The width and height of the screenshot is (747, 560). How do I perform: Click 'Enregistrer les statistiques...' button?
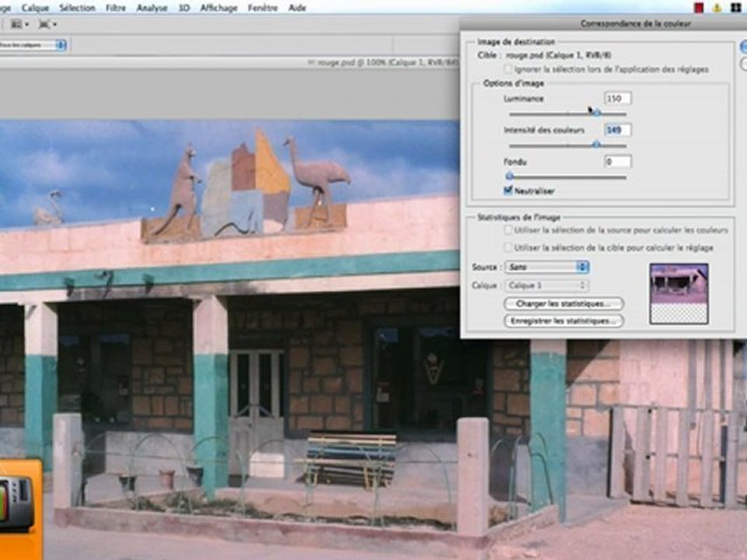(x=563, y=321)
